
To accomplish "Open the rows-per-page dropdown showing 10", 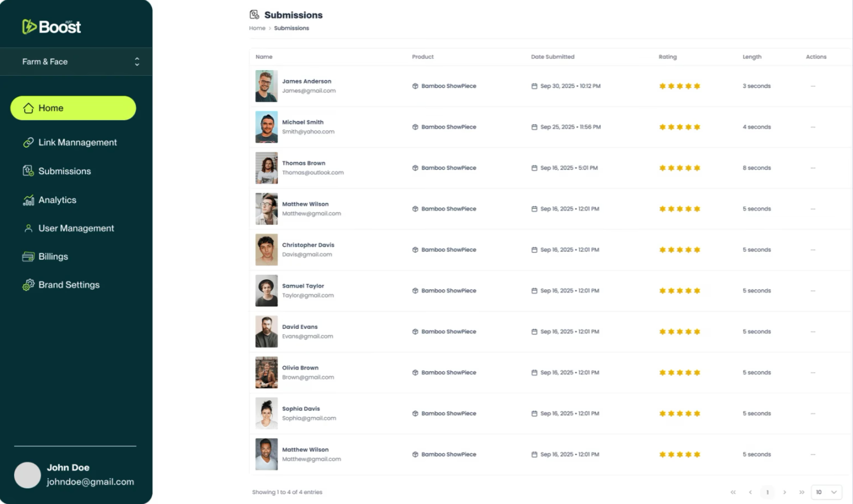I will [826, 492].
